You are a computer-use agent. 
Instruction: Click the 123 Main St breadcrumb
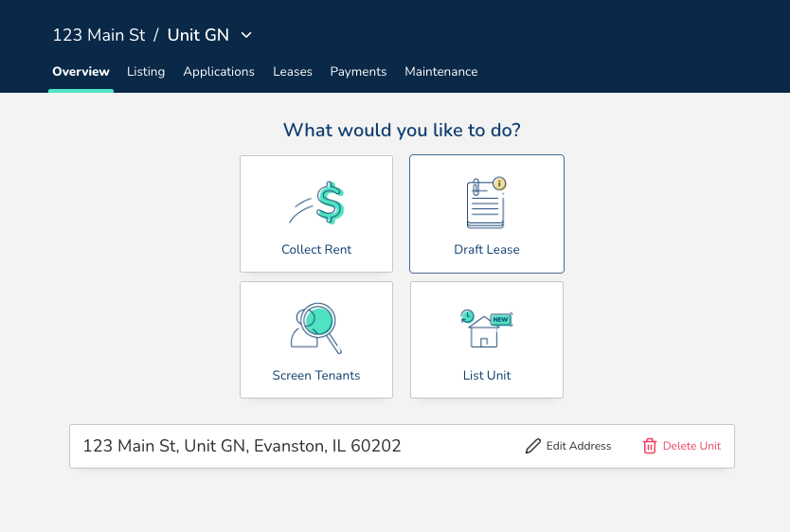coord(99,35)
